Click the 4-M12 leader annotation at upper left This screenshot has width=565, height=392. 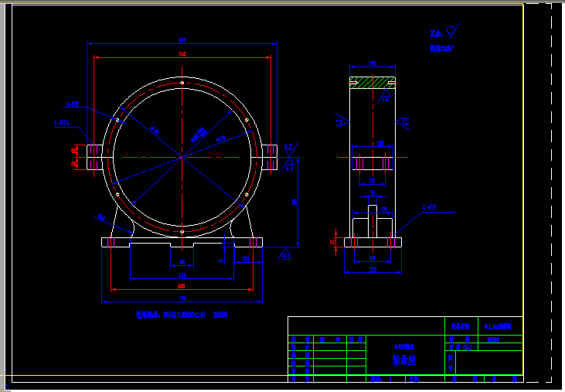(x=73, y=104)
